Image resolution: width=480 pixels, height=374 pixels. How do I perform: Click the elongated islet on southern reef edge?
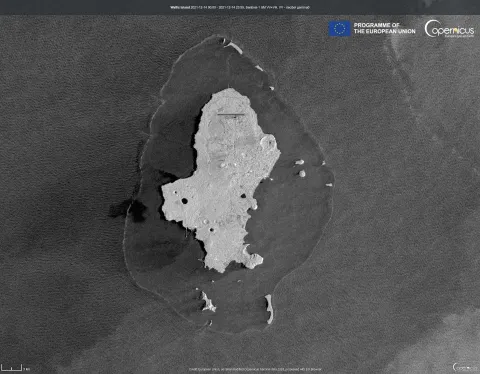[x=269, y=309]
